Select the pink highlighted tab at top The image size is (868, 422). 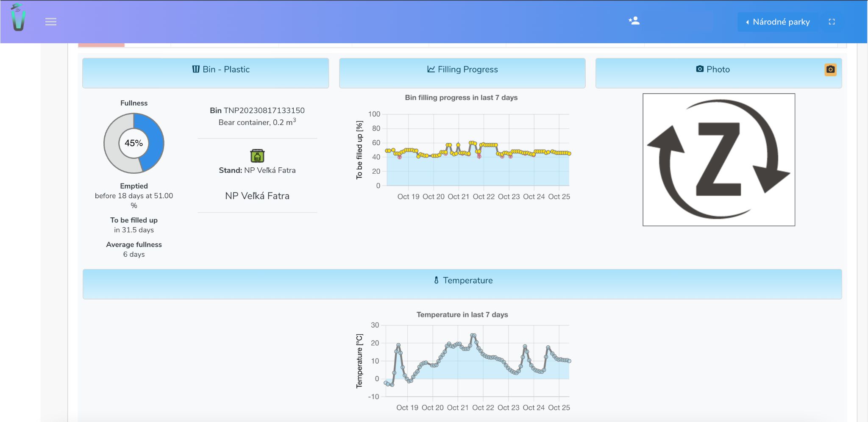click(101, 44)
